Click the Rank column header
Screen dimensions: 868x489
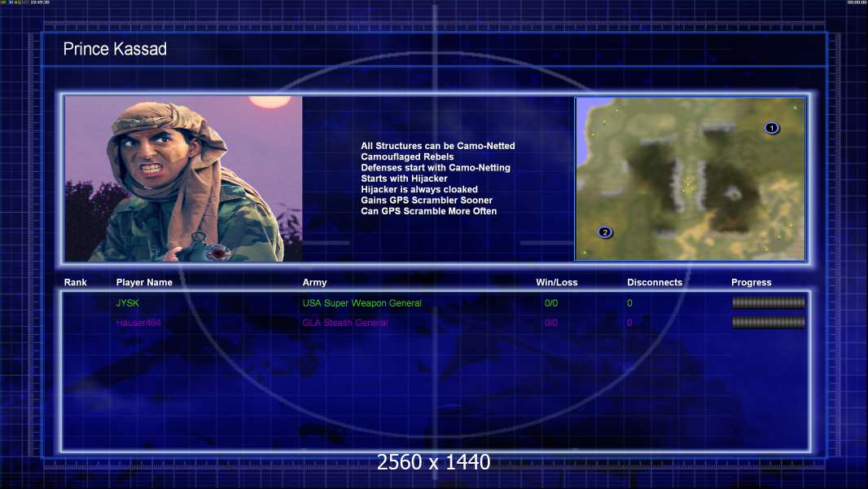[x=75, y=283]
